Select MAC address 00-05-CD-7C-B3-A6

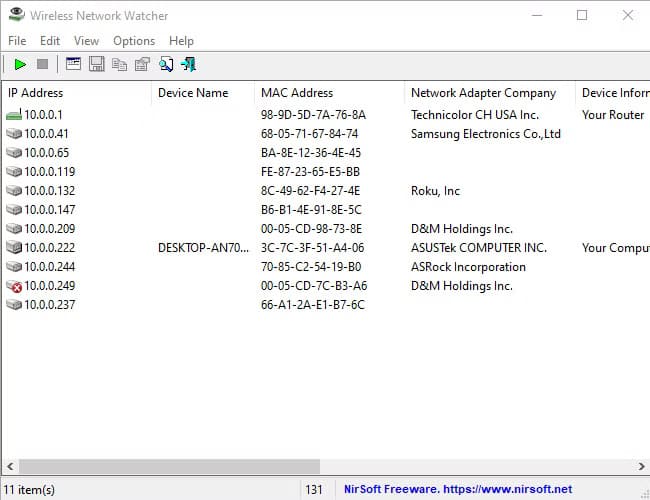(314, 286)
